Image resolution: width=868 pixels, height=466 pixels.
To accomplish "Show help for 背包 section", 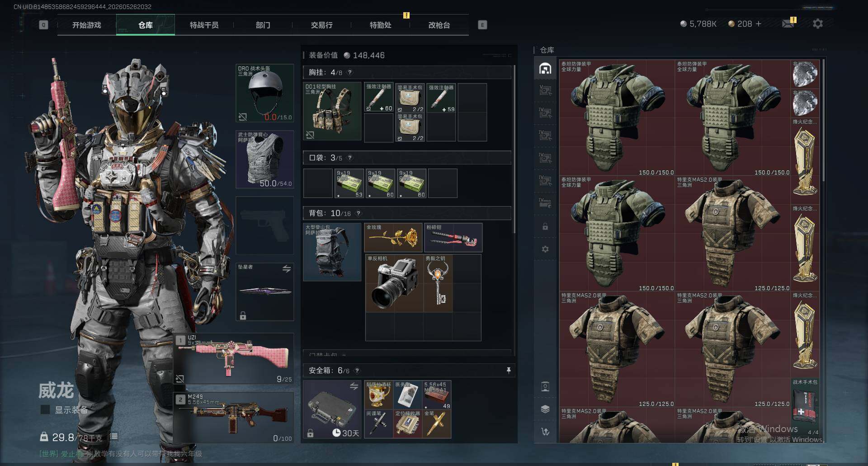I will click(359, 213).
